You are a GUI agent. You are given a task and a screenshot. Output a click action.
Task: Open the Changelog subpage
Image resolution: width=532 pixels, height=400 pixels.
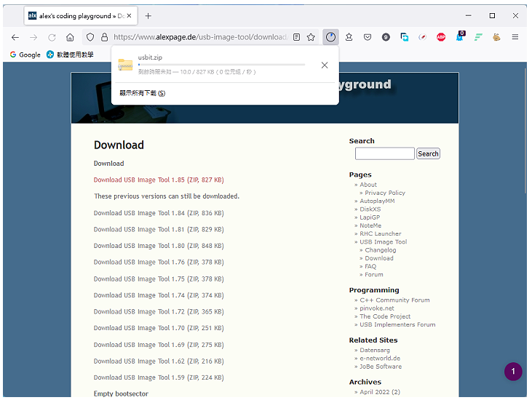(x=381, y=250)
